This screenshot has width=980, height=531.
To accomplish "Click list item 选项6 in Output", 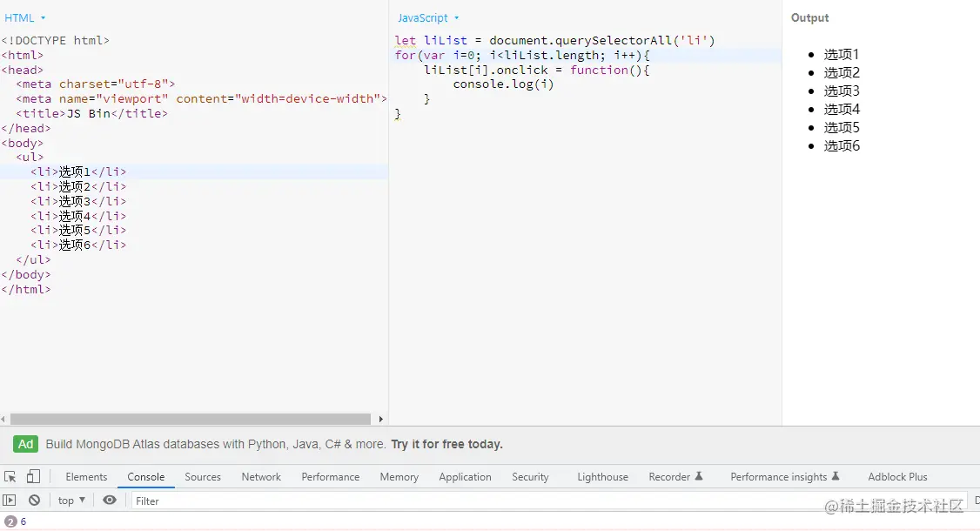I will [842, 145].
